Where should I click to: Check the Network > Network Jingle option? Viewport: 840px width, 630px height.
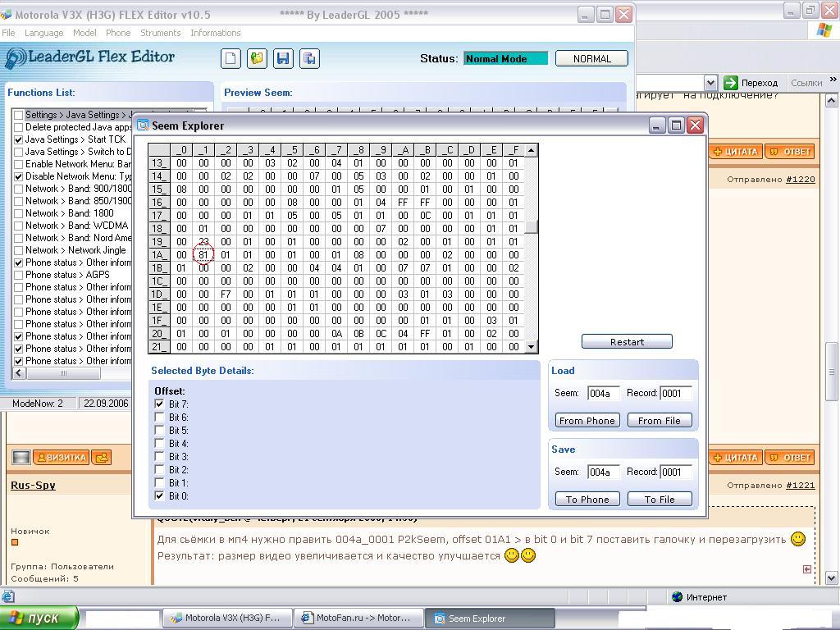19,251
